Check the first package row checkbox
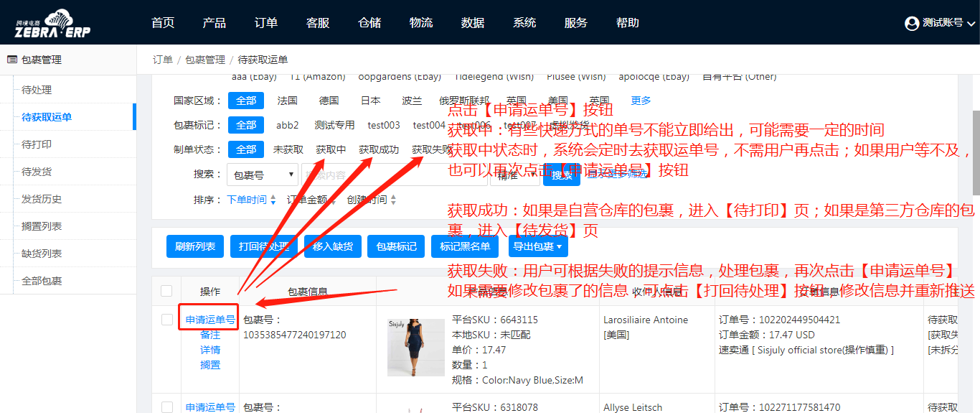This screenshot has height=413, width=980. [x=167, y=320]
